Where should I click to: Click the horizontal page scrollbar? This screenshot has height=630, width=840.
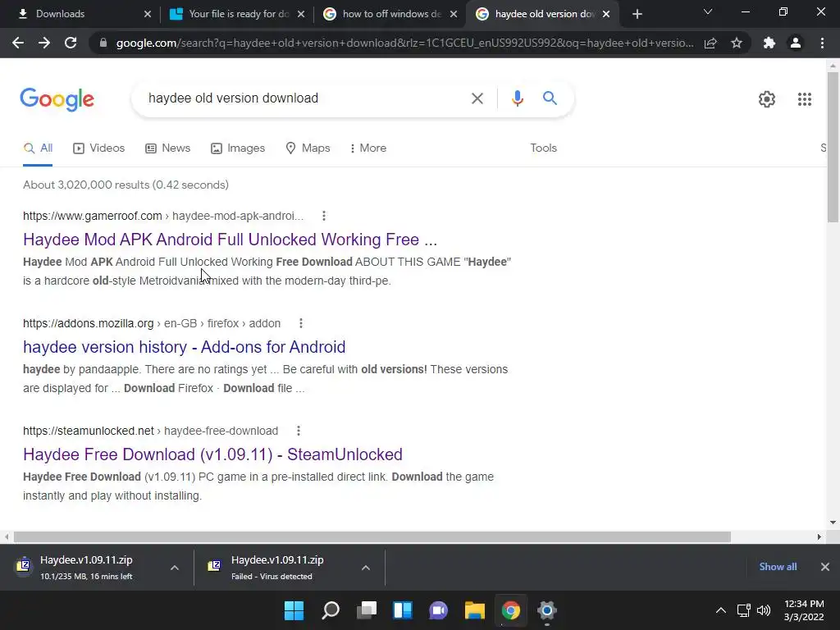pyautogui.click(x=372, y=536)
